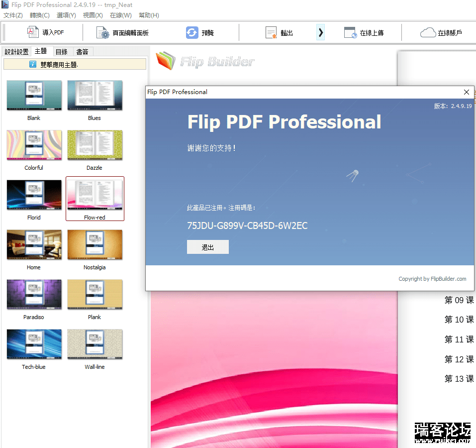This screenshot has width=476, height=448.
Task: Click the output document icon
Action: [271, 32]
